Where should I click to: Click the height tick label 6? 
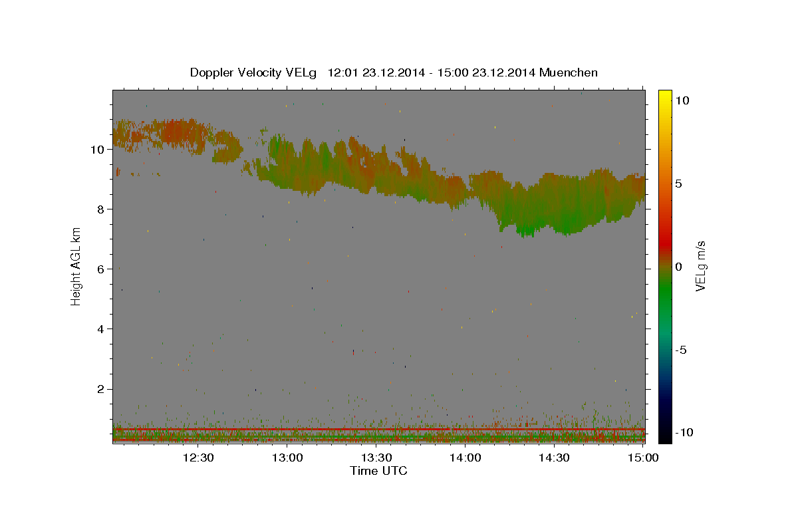[101, 269]
